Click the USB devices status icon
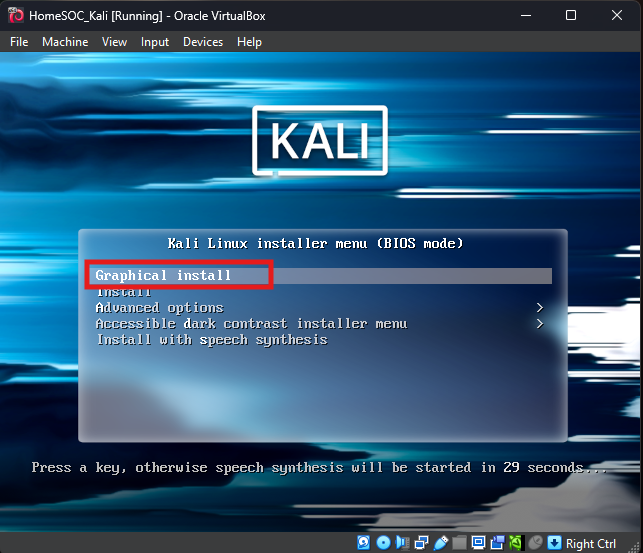This screenshot has height=553, width=643. pos(441,543)
